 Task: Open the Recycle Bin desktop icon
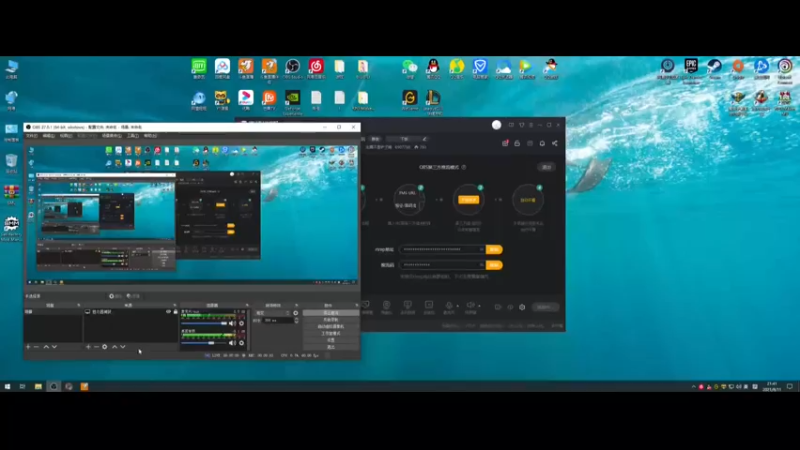(11, 163)
